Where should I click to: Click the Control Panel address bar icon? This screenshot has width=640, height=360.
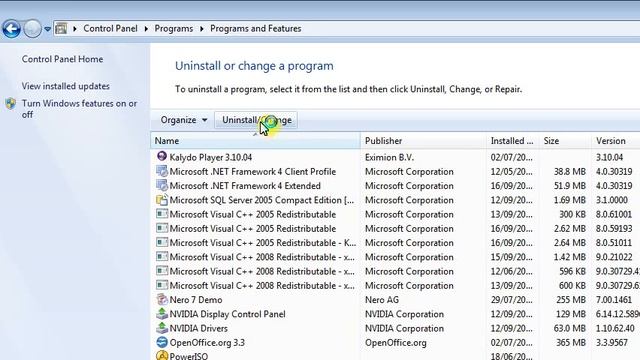(x=61, y=29)
